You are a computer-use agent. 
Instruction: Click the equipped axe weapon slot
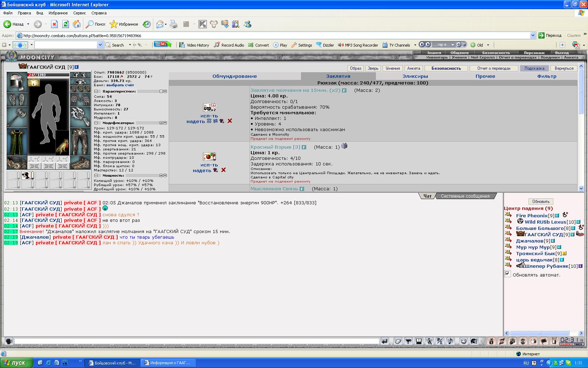coord(16,117)
